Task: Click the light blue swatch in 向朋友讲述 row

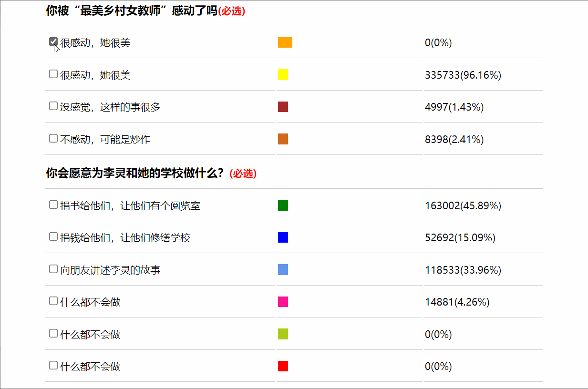Action: click(283, 269)
